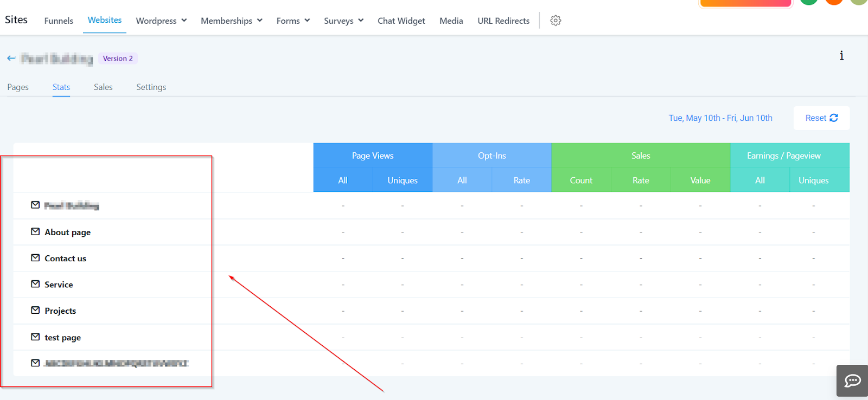Click the envelope icon next to About page
This screenshot has width=868, height=400.
tap(35, 231)
